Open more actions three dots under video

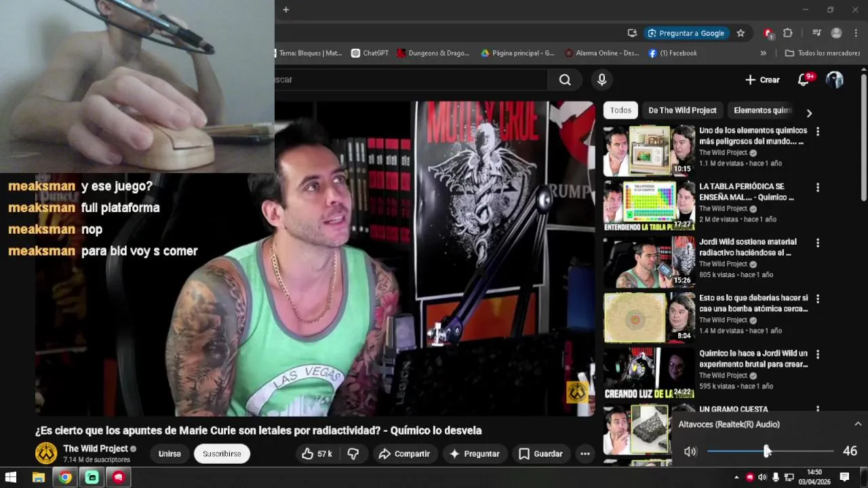[x=585, y=453]
